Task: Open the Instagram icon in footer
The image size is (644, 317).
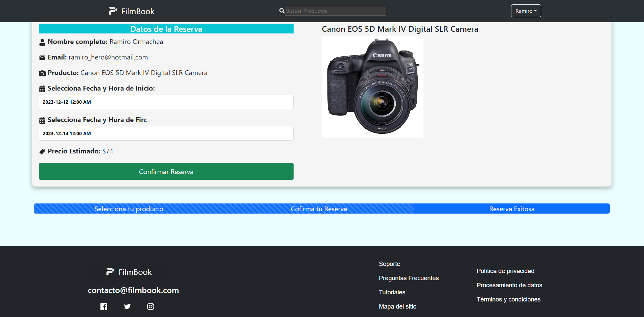Action: coord(151,307)
